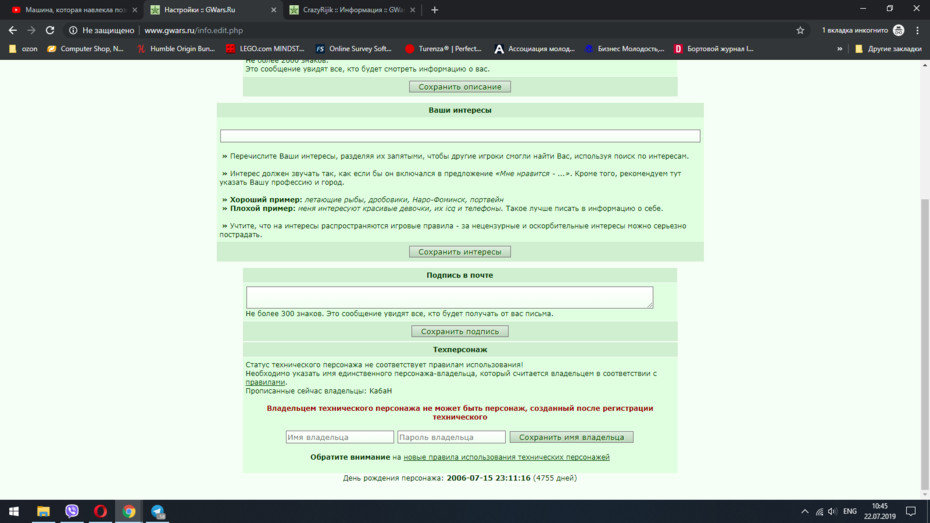Show hidden system tray icons
930x523 pixels.
click(804, 511)
